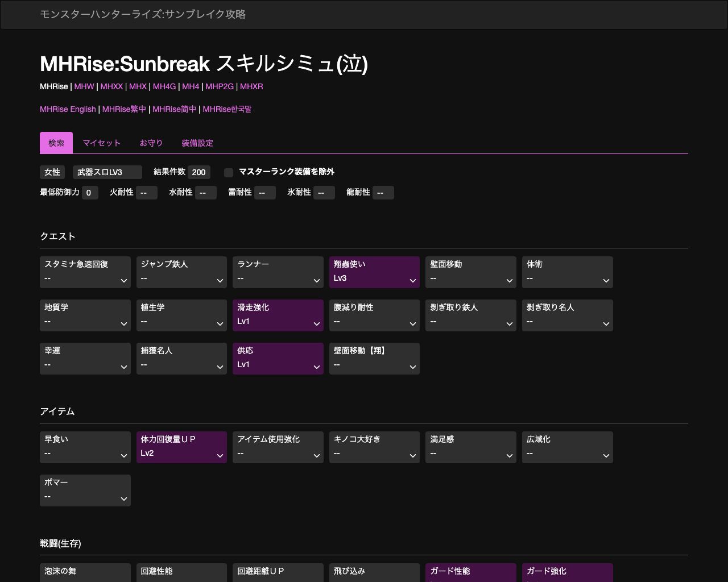Change the 体力回復量ＵＰ Lv2 dropdown
The image size is (728, 582).
coord(181,447)
